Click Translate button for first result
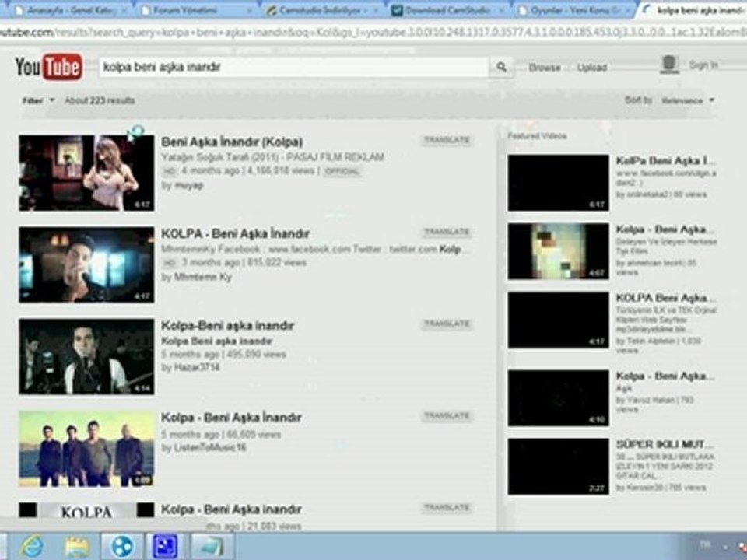 [447, 140]
